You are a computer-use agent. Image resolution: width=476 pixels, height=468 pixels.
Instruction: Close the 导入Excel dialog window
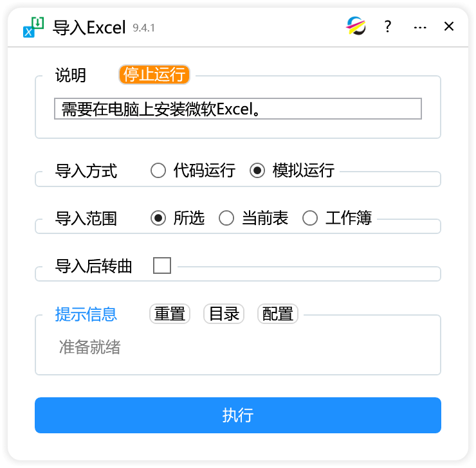click(449, 26)
